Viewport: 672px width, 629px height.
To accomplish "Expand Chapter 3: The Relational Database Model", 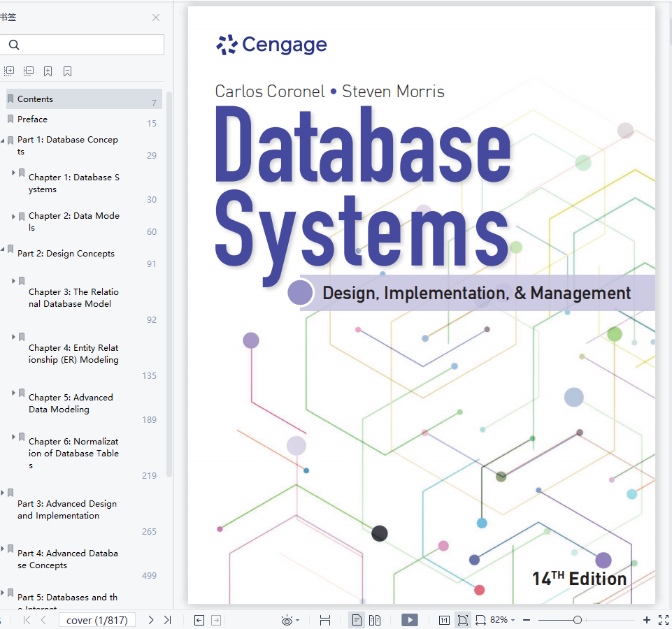I will click(x=13, y=281).
